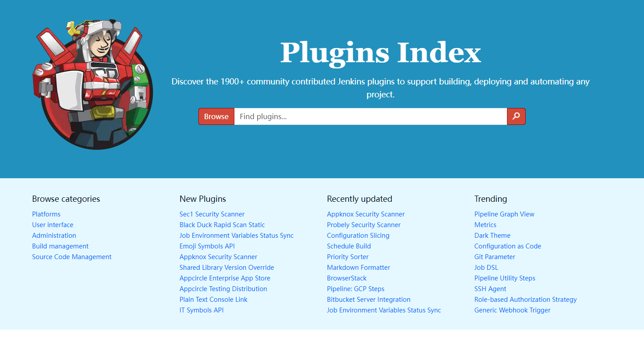Open the Git Parameter plugin
644x360 pixels.
pos(495,257)
